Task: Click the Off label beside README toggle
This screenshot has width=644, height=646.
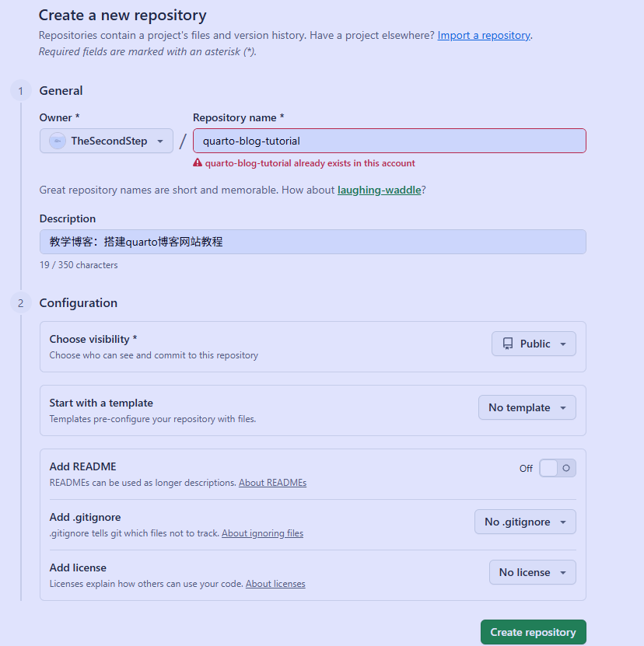Action: pyautogui.click(x=527, y=469)
